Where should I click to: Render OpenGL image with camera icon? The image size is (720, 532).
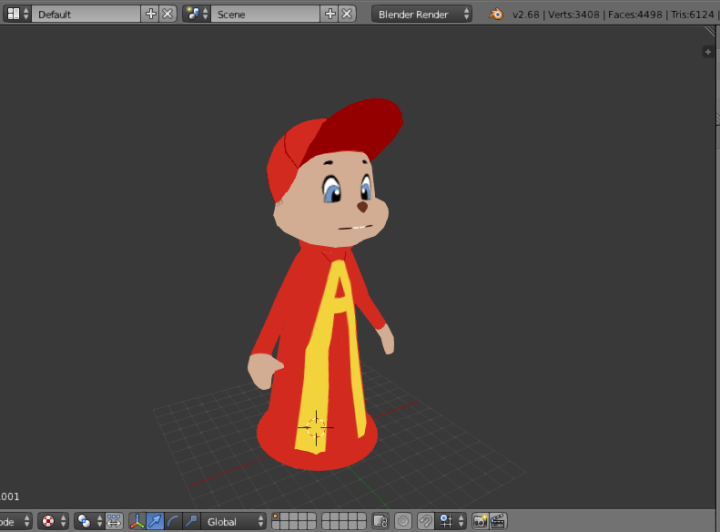click(x=480, y=521)
